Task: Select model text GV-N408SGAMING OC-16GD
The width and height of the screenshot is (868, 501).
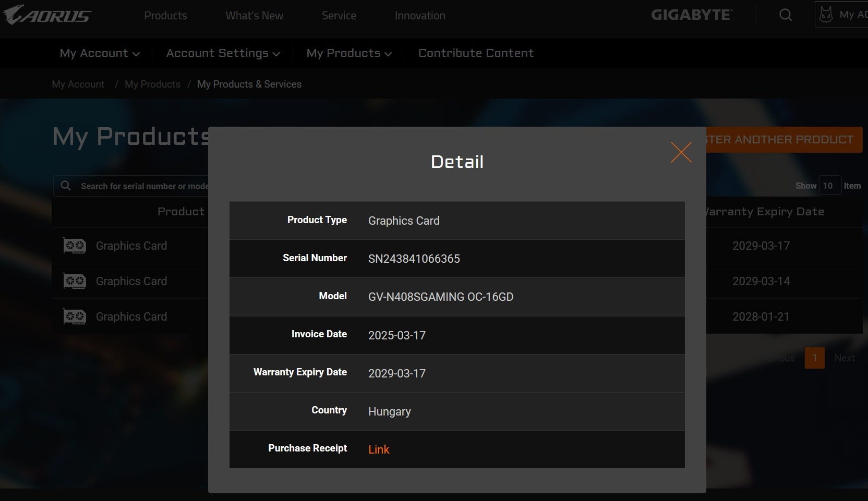Action: [441, 297]
